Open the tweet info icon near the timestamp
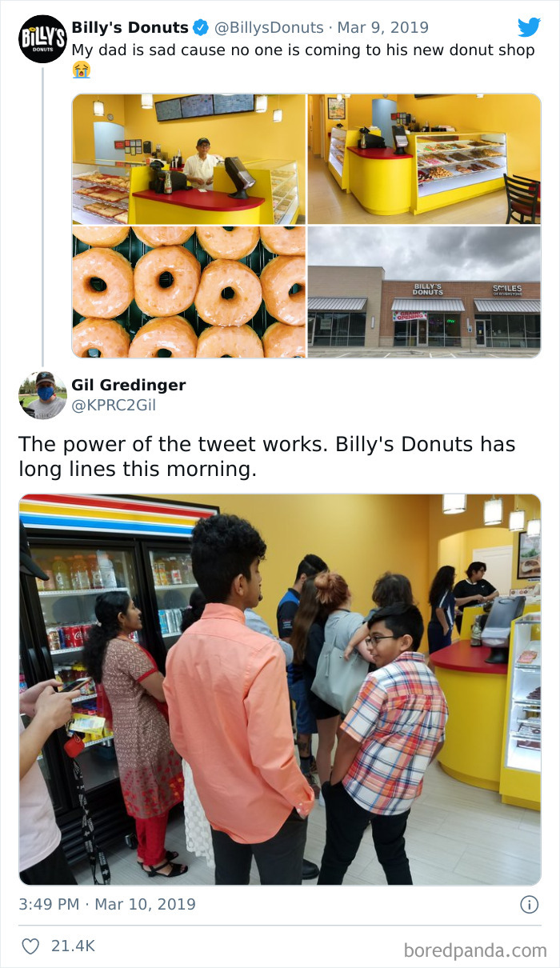Viewport: 560px width, 968px height. 529,905
